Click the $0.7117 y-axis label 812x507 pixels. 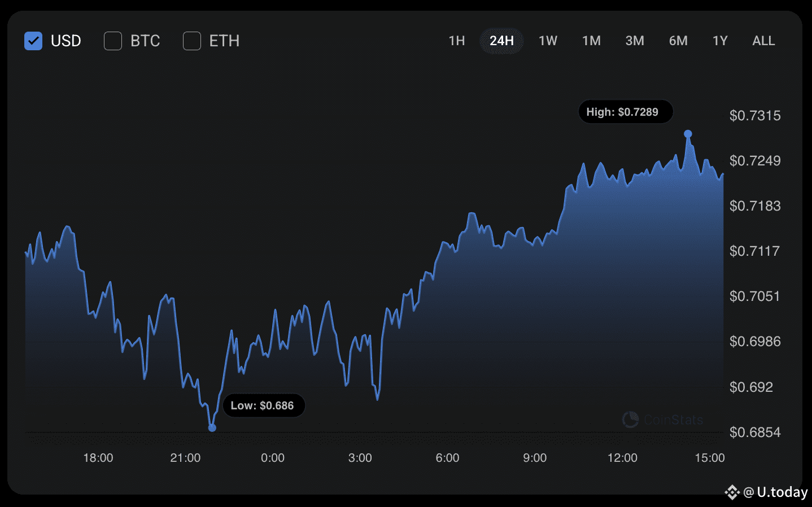[x=754, y=251]
